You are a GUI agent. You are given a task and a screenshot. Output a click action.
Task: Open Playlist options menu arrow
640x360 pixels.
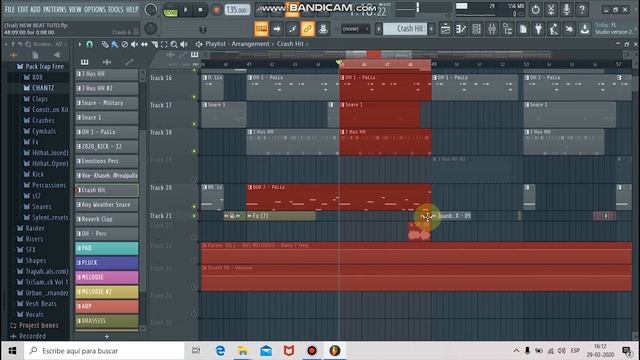pos(80,44)
